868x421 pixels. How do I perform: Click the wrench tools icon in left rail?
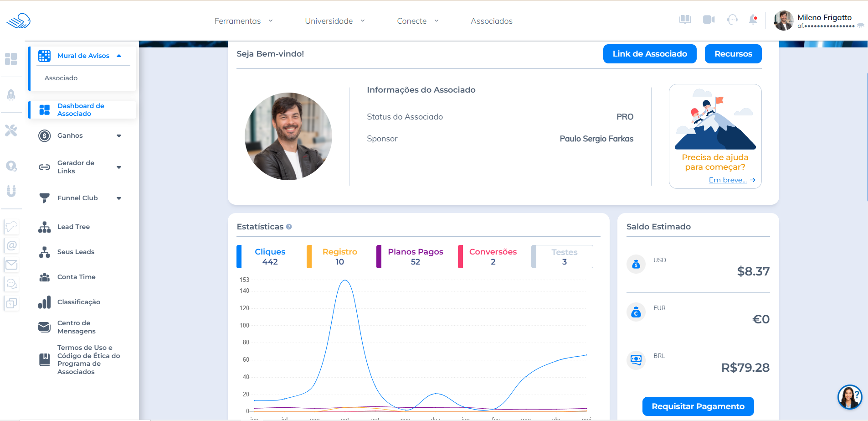pos(11,130)
